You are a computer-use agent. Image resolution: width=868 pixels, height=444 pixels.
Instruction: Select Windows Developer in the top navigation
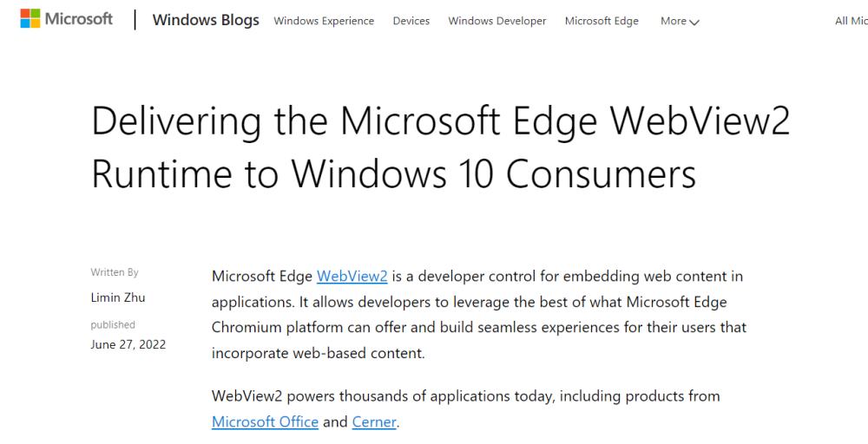click(497, 21)
